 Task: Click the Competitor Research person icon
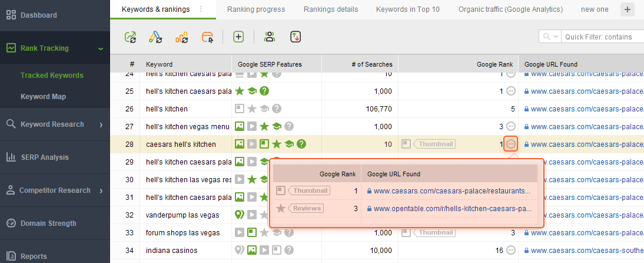coord(11,190)
